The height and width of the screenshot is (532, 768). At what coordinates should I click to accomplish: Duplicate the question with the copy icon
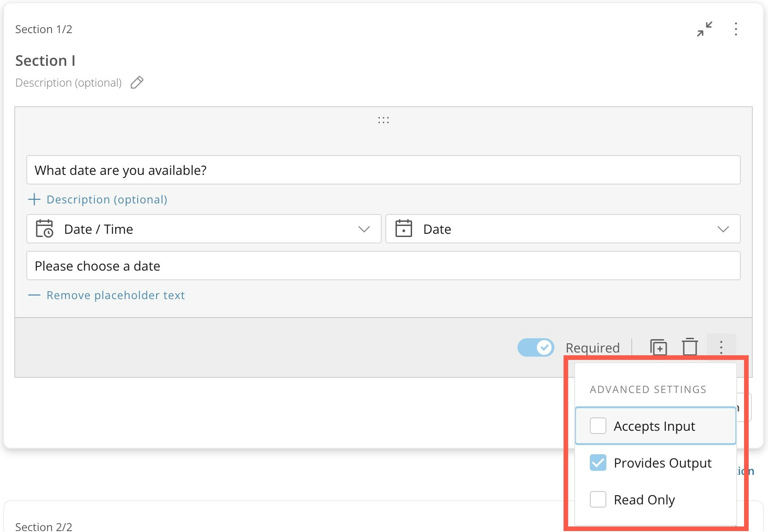tap(658, 347)
